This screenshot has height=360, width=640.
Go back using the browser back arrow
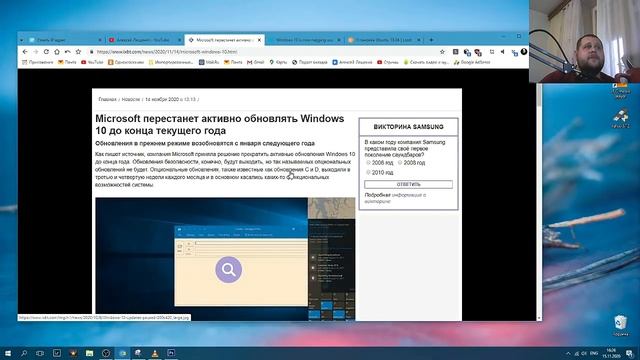(x=25, y=52)
